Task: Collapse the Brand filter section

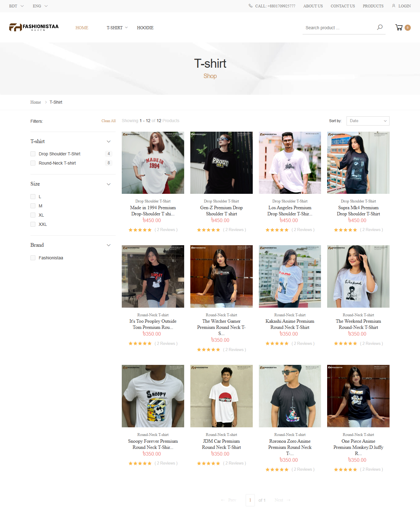Action: (109, 245)
